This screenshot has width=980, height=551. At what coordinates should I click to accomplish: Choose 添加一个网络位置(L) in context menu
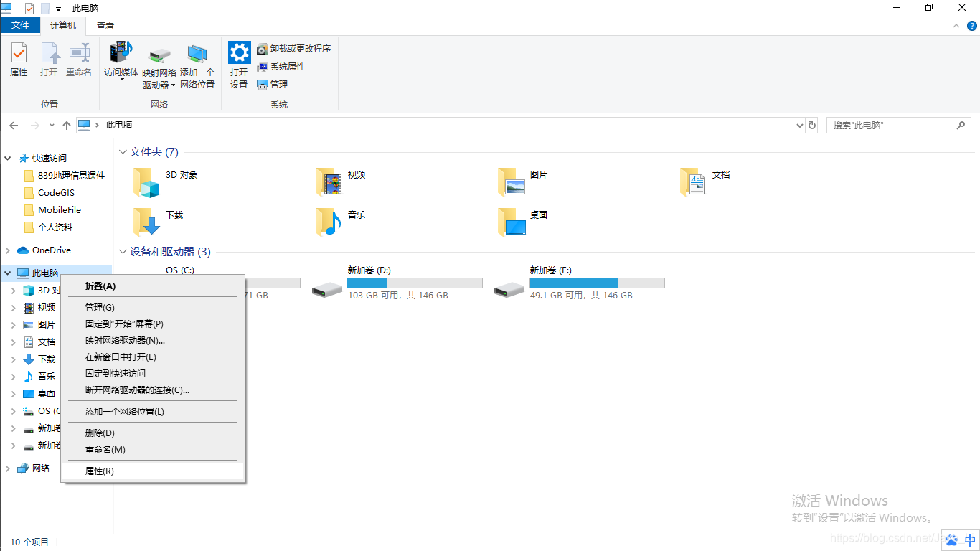pos(153,412)
